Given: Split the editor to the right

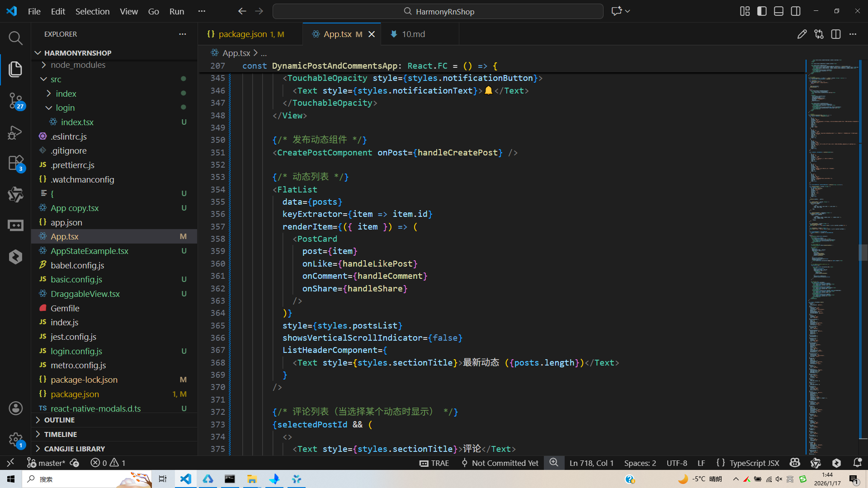Looking at the screenshot, I should click(x=836, y=34).
